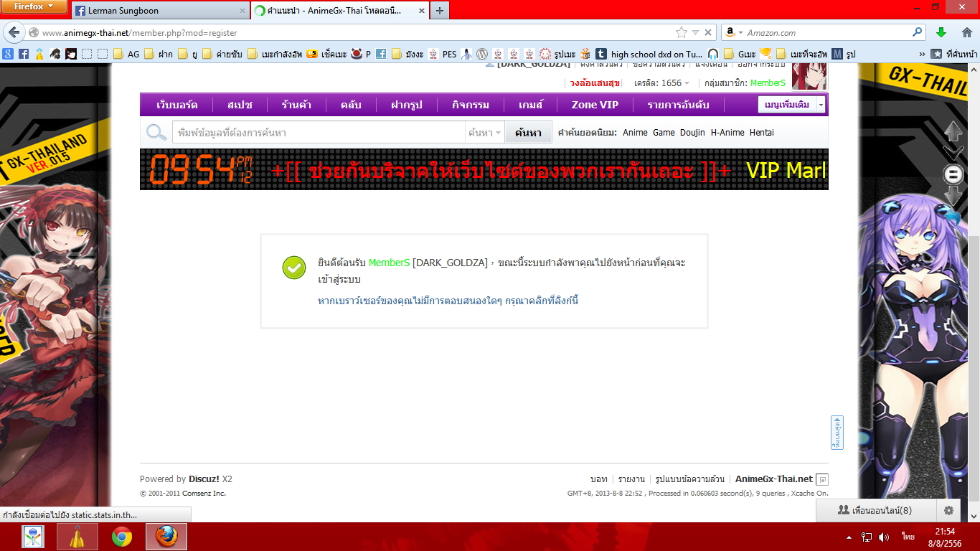Open the Google bookmark icon in the bookmarks bar

(8, 54)
